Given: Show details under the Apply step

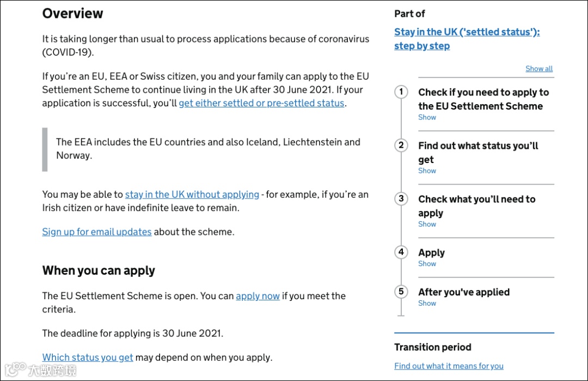Looking at the screenshot, I should coord(427,264).
